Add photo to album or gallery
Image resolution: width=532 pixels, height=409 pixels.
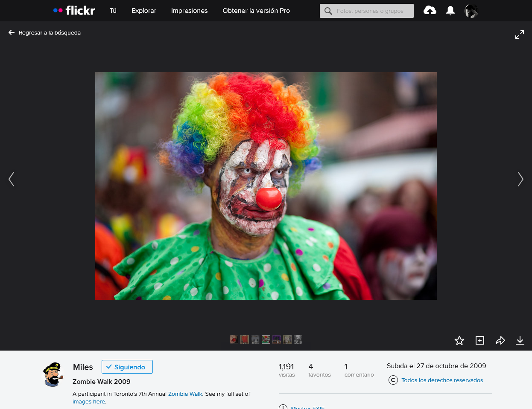coord(480,340)
